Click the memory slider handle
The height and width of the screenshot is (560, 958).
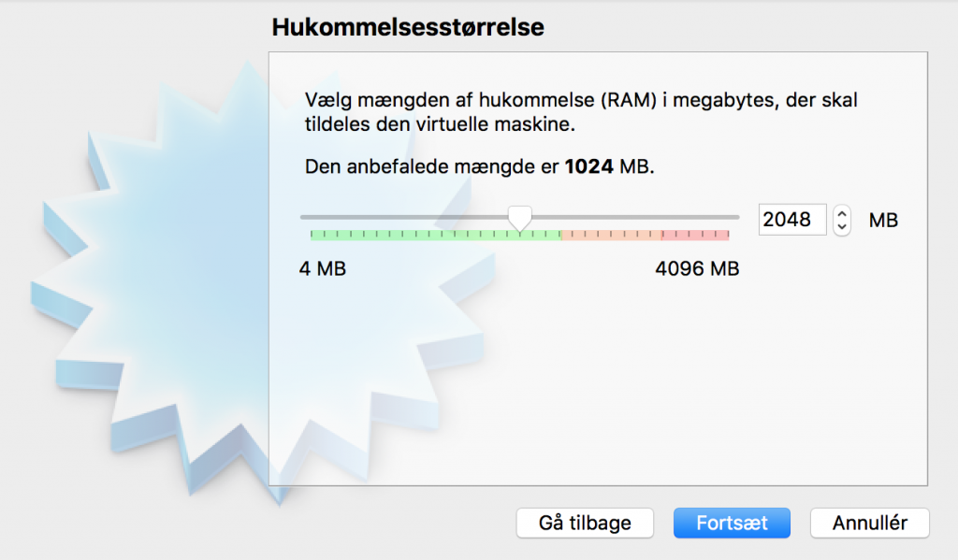click(x=520, y=219)
